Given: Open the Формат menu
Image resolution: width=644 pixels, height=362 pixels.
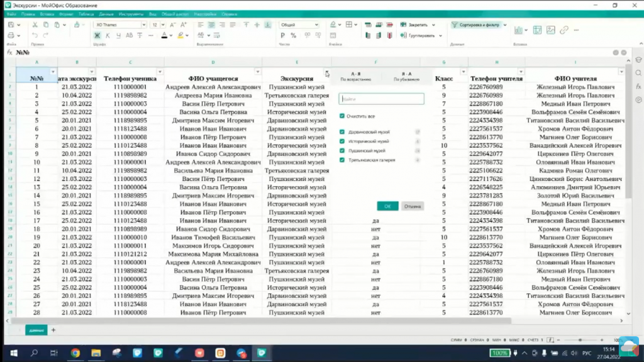Looking at the screenshot, I should pos(66,14).
